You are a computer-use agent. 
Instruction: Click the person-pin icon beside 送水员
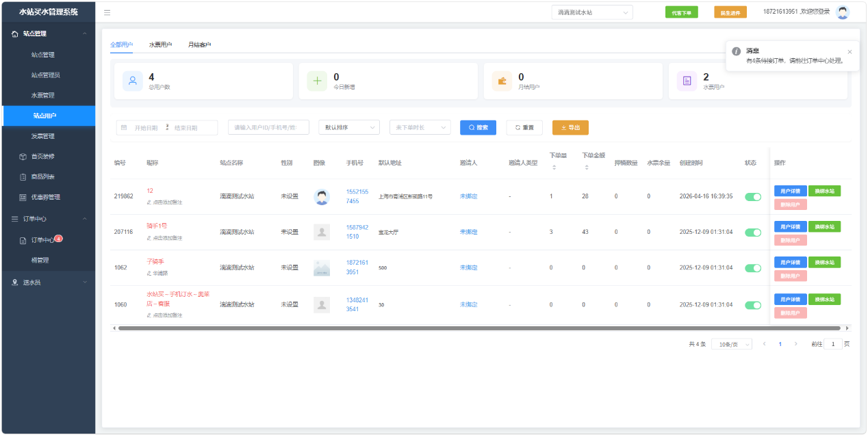(x=15, y=282)
